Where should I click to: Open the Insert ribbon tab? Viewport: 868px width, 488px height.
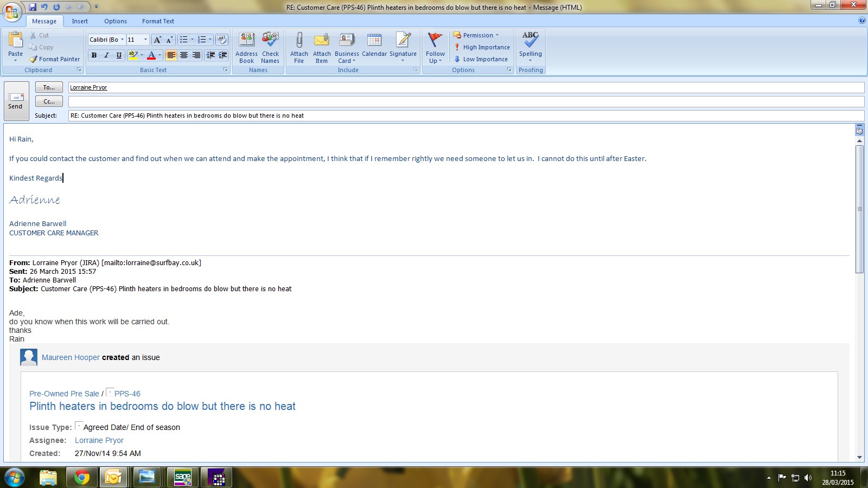coord(80,21)
